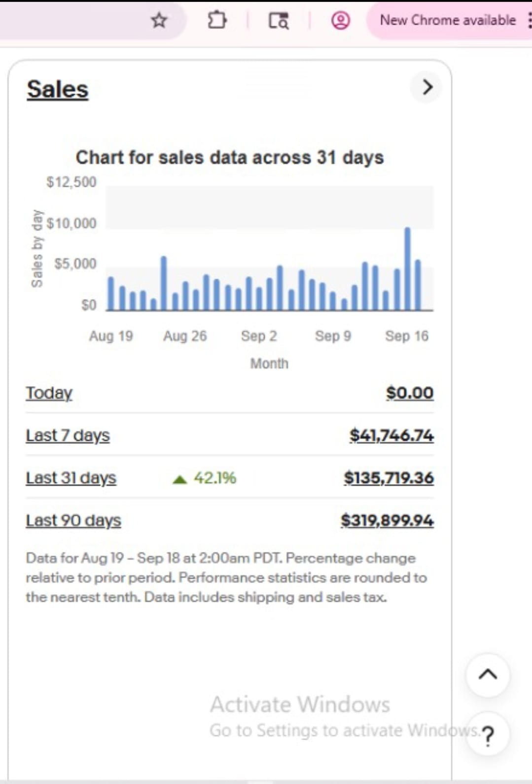The image size is (532, 784).
Task: Bookmark this page with the star icon
Action: pos(159,21)
